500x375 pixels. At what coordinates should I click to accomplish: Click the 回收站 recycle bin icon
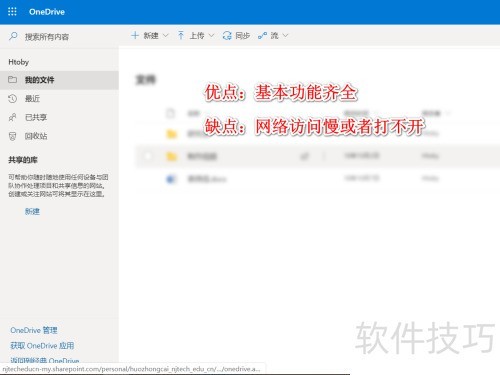click(12, 136)
